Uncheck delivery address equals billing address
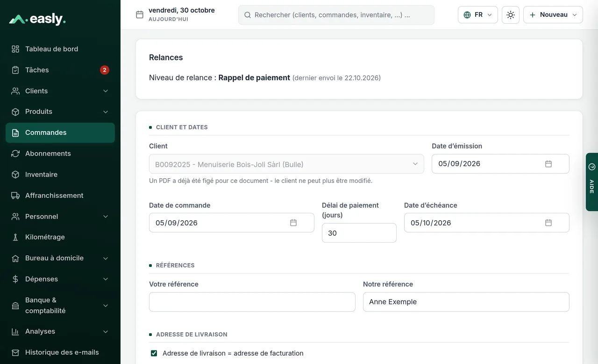The width and height of the screenshot is (598, 364). tap(154, 353)
